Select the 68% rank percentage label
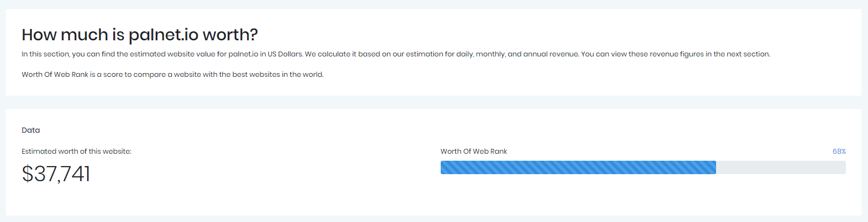This screenshot has height=222, width=868. [x=839, y=152]
